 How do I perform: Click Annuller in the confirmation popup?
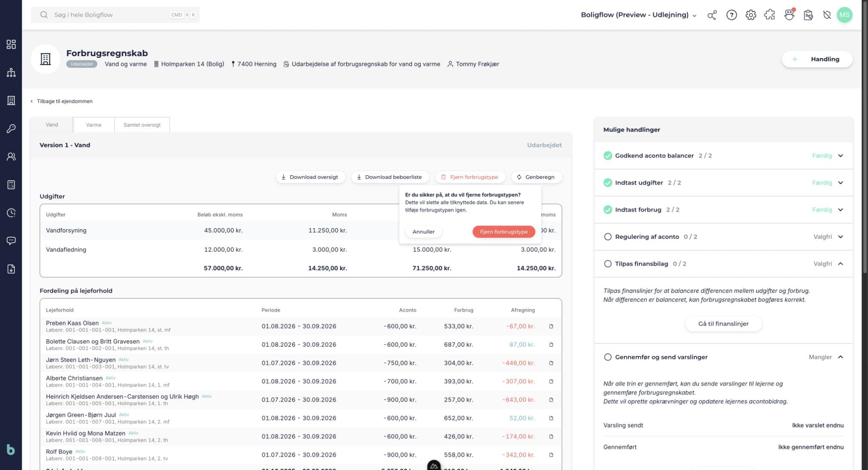[x=423, y=231]
